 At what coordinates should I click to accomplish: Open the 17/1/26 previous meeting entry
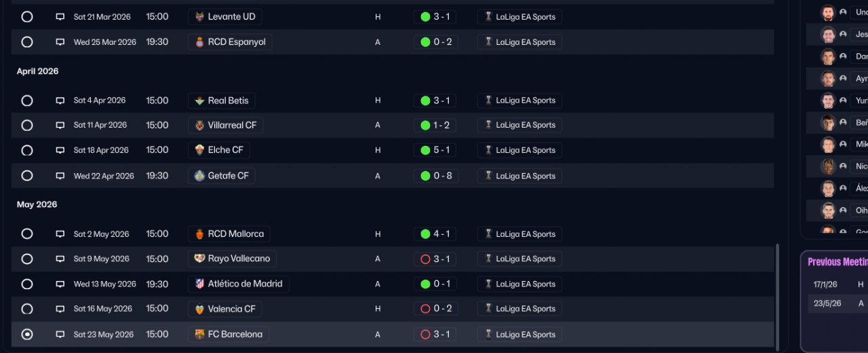pos(825,284)
